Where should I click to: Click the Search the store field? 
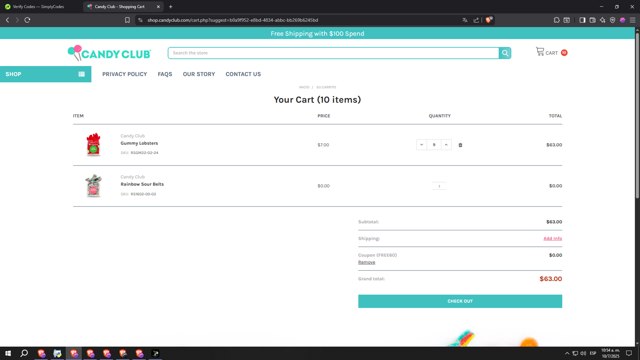pyautogui.click(x=333, y=53)
